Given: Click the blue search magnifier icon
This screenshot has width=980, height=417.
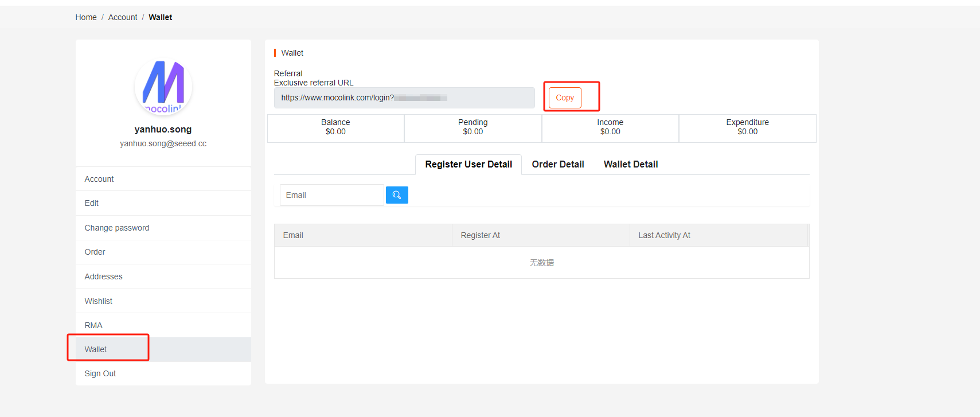Looking at the screenshot, I should click(397, 195).
